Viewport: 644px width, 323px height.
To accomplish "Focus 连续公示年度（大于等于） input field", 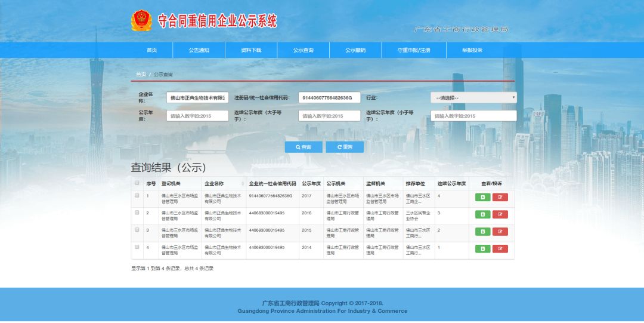I will coord(329,116).
